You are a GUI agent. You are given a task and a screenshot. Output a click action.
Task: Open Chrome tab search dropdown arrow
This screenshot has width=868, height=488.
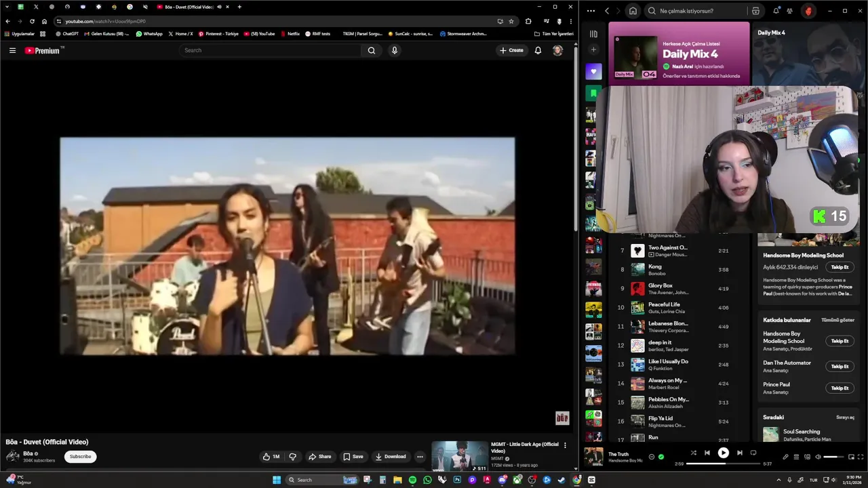7,7
